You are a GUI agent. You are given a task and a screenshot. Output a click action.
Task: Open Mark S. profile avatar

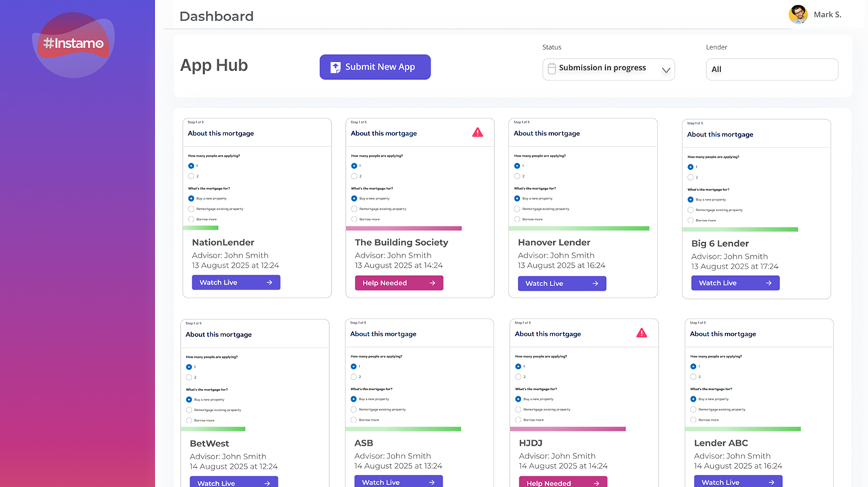click(798, 14)
